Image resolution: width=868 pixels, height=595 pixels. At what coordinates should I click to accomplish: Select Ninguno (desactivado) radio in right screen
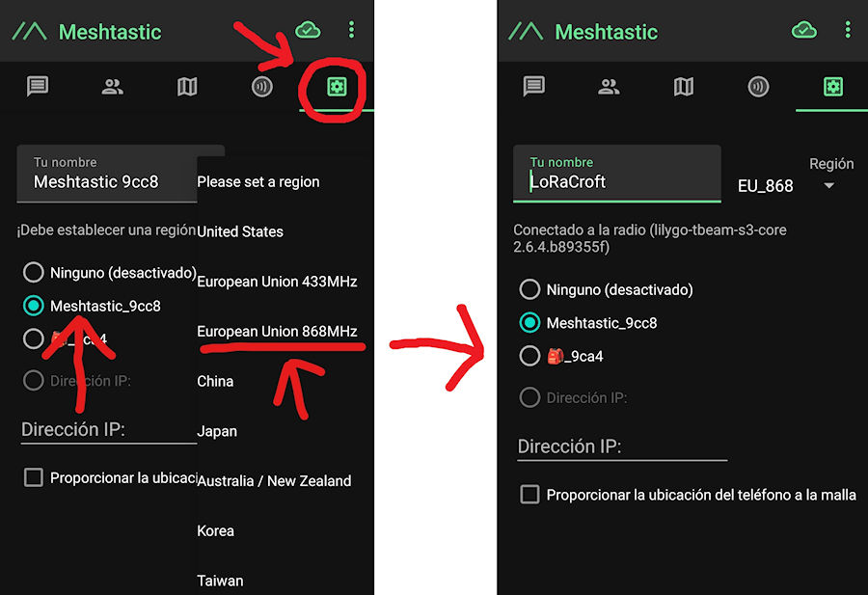click(x=529, y=289)
